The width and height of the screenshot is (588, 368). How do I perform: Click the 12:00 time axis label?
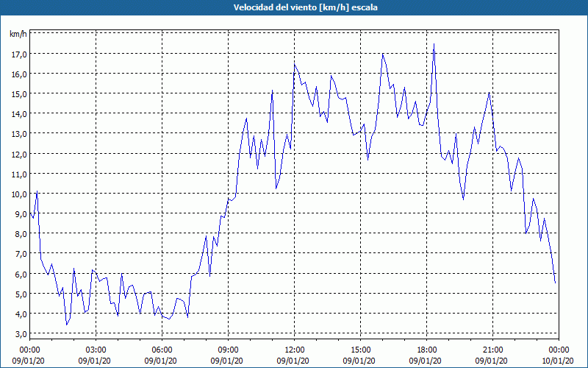[x=295, y=350]
